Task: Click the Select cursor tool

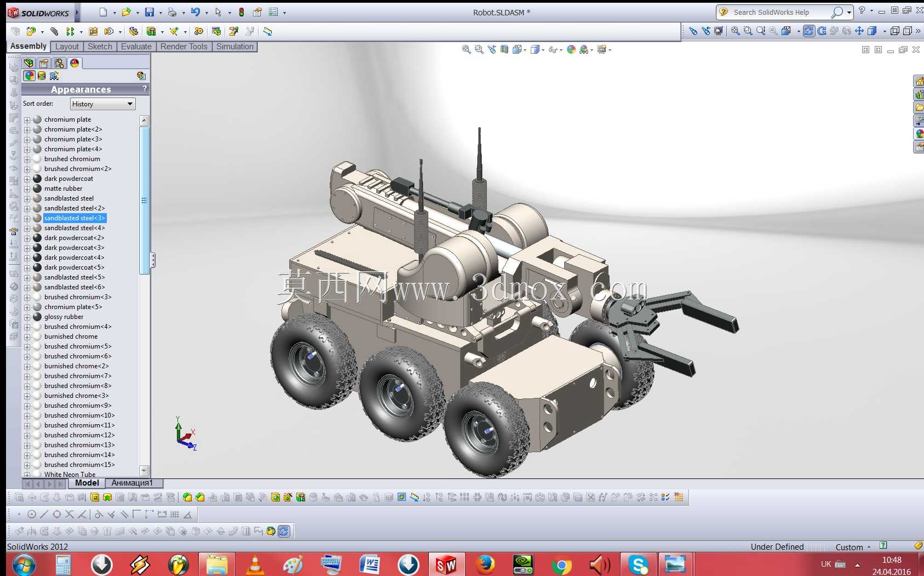Action: 219,12
